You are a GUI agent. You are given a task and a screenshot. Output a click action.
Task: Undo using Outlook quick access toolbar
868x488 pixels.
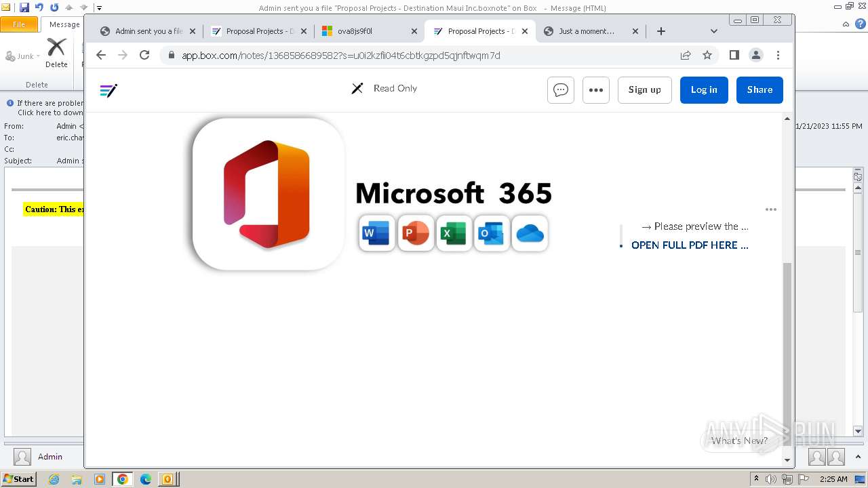coord(39,7)
